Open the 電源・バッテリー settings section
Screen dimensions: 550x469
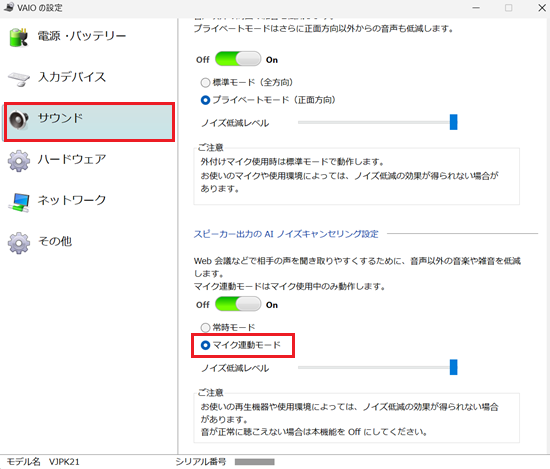(88, 36)
